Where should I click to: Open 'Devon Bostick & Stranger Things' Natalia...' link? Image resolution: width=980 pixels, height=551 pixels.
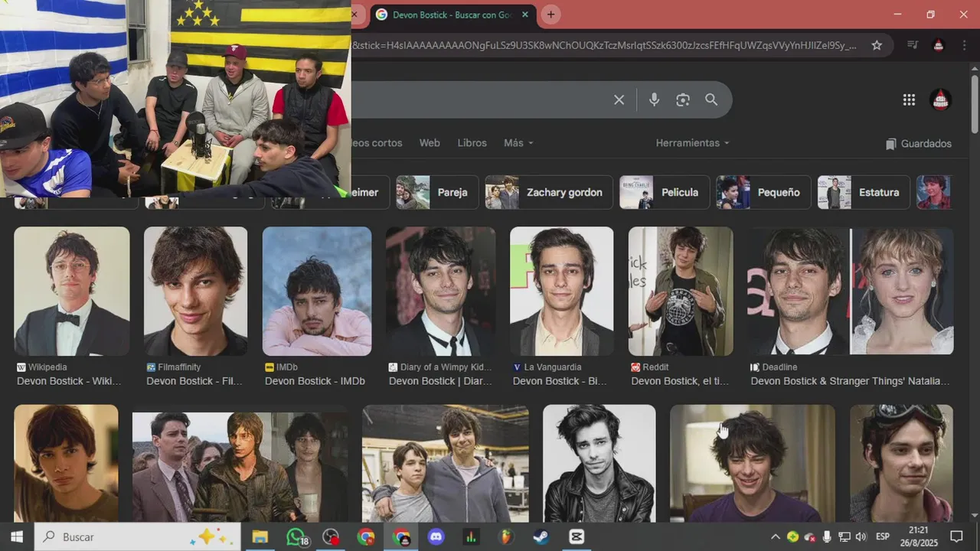pyautogui.click(x=850, y=381)
